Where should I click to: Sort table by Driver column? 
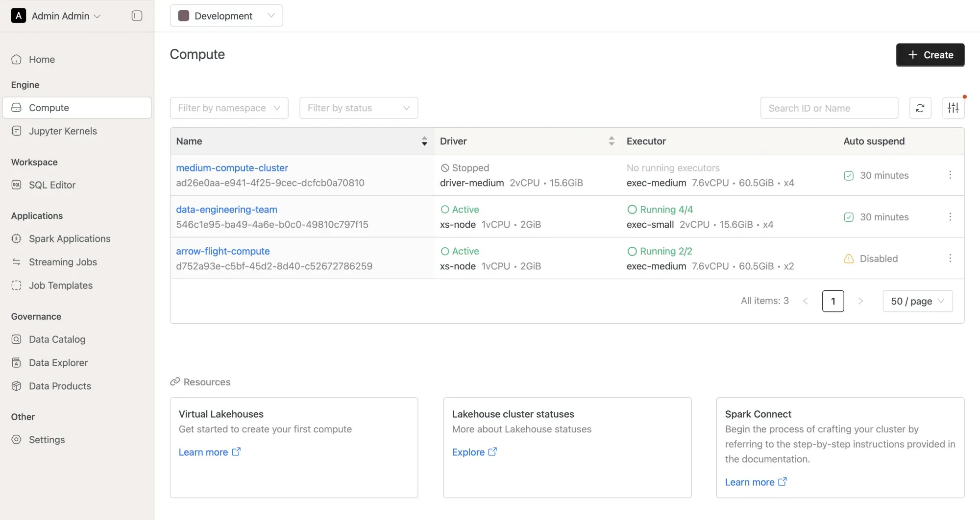coord(611,142)
